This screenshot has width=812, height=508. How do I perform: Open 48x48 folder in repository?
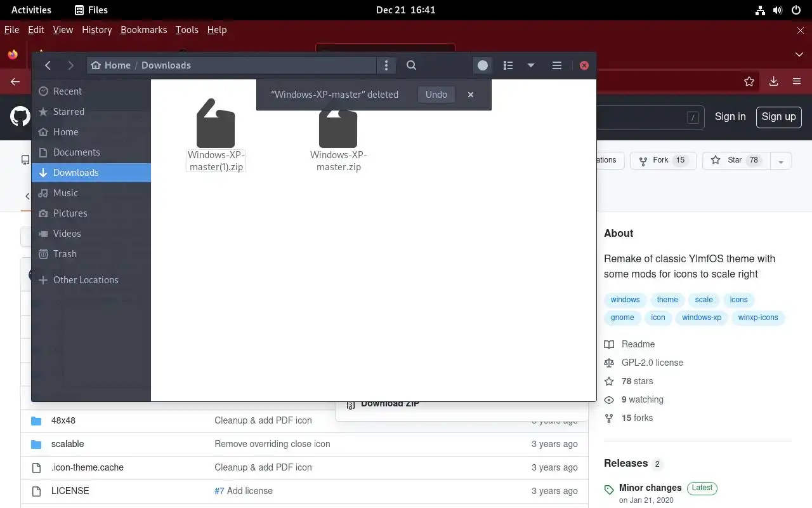pos(63,420)
